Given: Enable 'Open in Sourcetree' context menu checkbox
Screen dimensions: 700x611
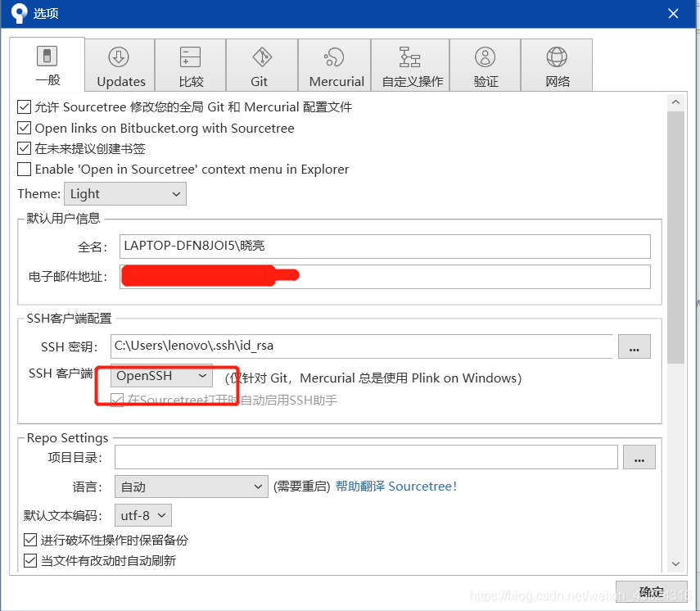Looking at the screenshot, I should click(24, 170).
